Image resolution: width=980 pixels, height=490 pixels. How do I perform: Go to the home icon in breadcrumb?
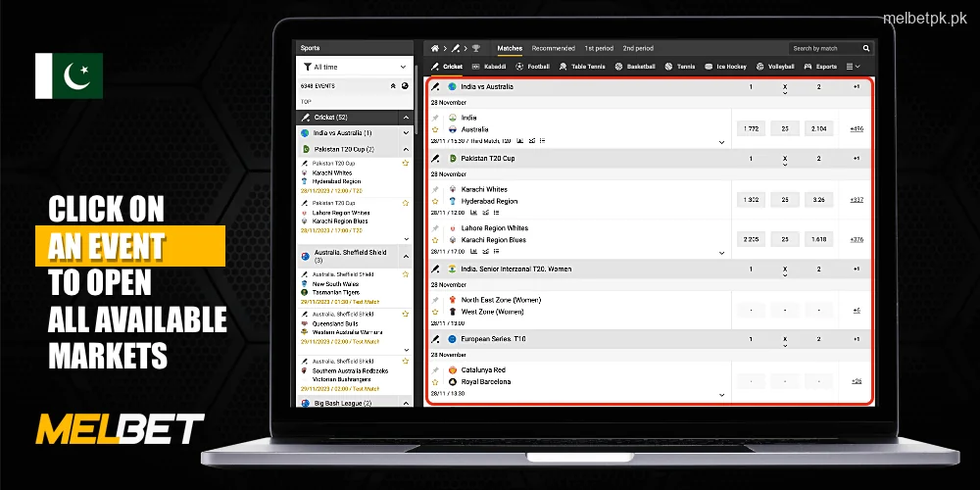tap(435, 48)
